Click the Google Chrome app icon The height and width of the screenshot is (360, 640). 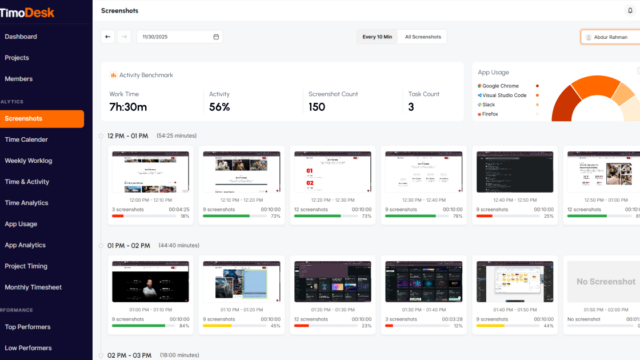480,86
